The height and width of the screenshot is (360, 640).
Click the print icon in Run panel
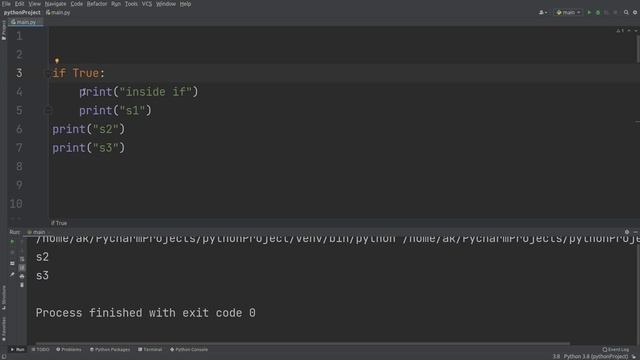(x=22, y=276)
